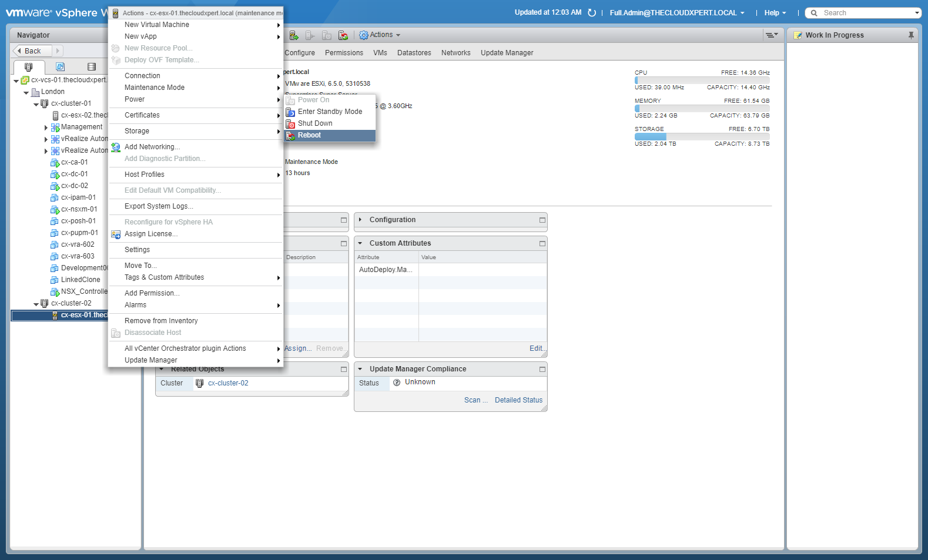
Task: Click the refresh icon next to update time
Action: [592, 13]
